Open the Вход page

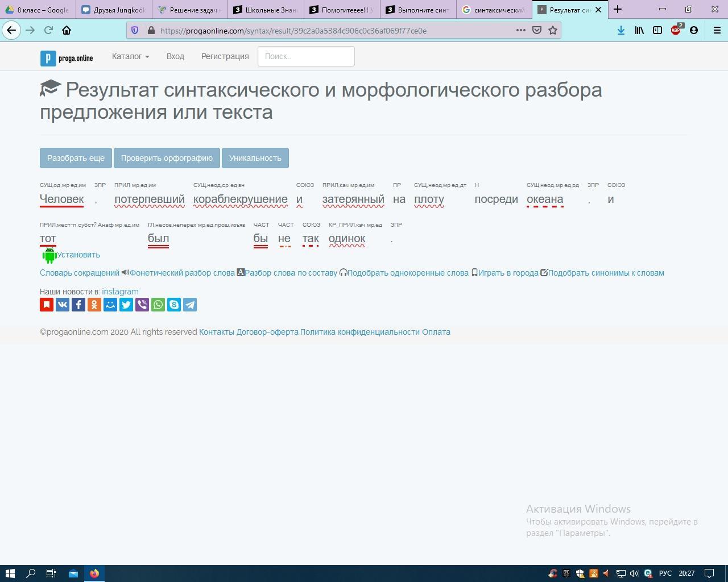(175, 56)
